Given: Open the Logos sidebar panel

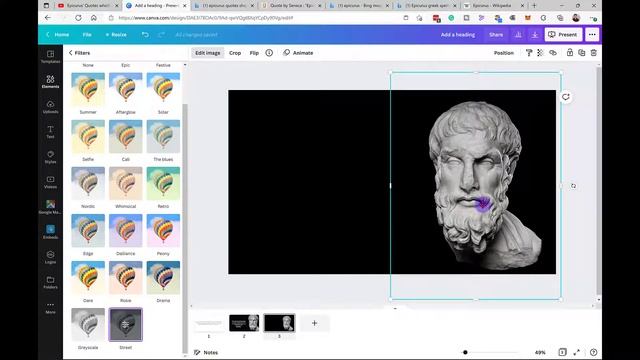Looking at the screenshot, I should [x=50, y=257].
